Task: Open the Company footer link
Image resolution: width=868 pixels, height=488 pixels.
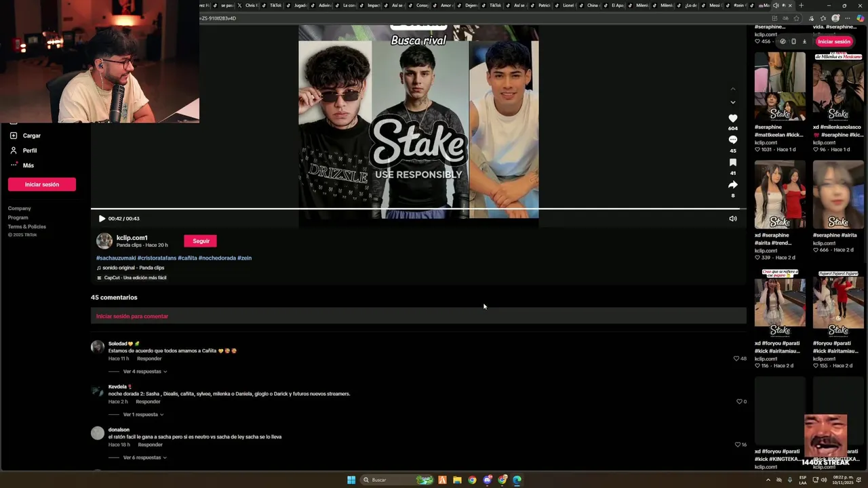Action: (20, 209)
